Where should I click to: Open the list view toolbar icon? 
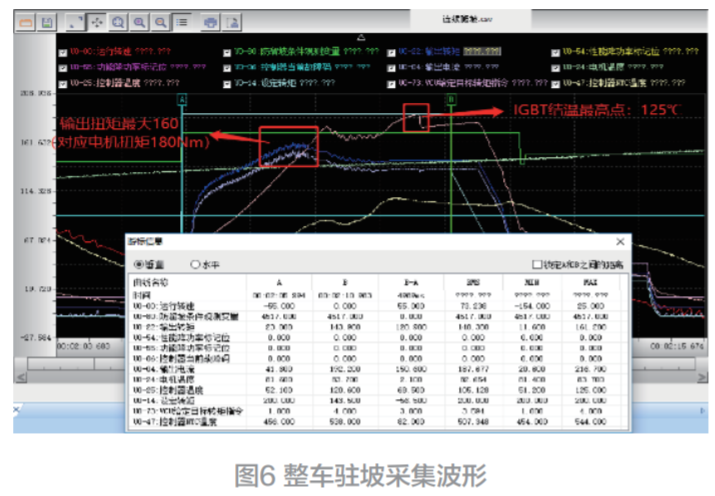click(x=181, y=21)
